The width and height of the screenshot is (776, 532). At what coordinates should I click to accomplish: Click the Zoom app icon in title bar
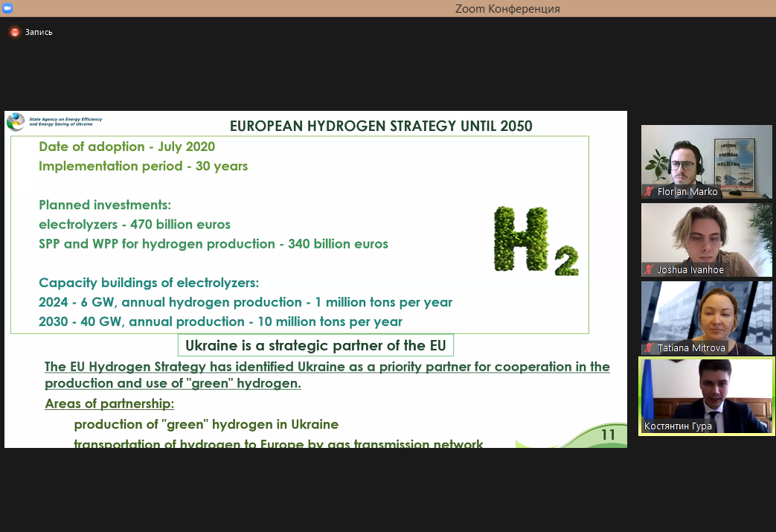[7, 7]
